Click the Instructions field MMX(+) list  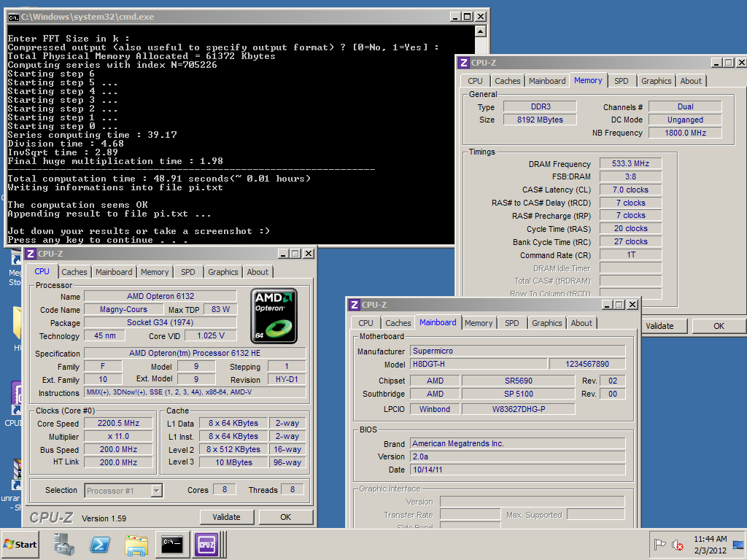click(196, 392)
